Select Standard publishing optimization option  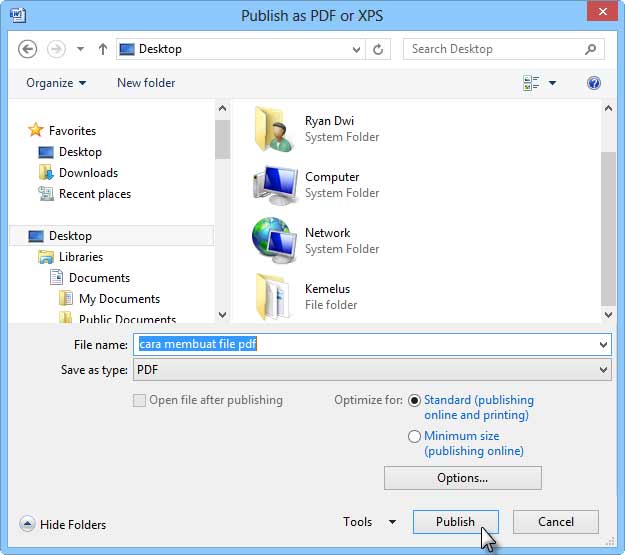(415, 400)
